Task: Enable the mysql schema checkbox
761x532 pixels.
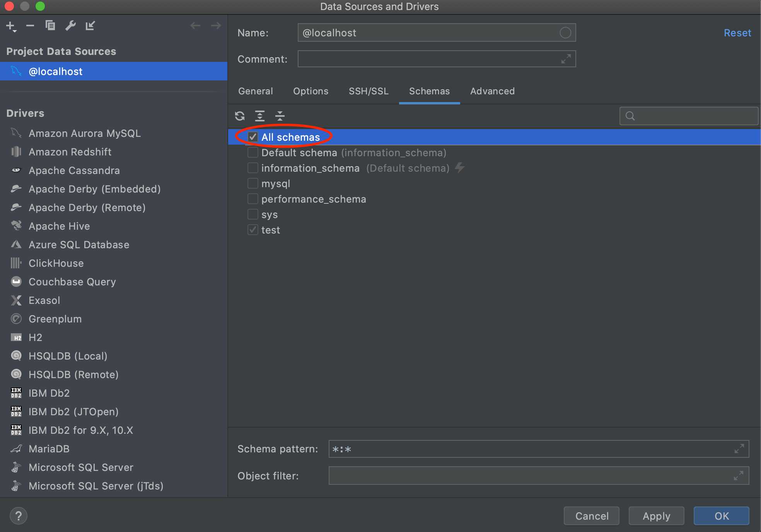Action: [x=253, y=183]
